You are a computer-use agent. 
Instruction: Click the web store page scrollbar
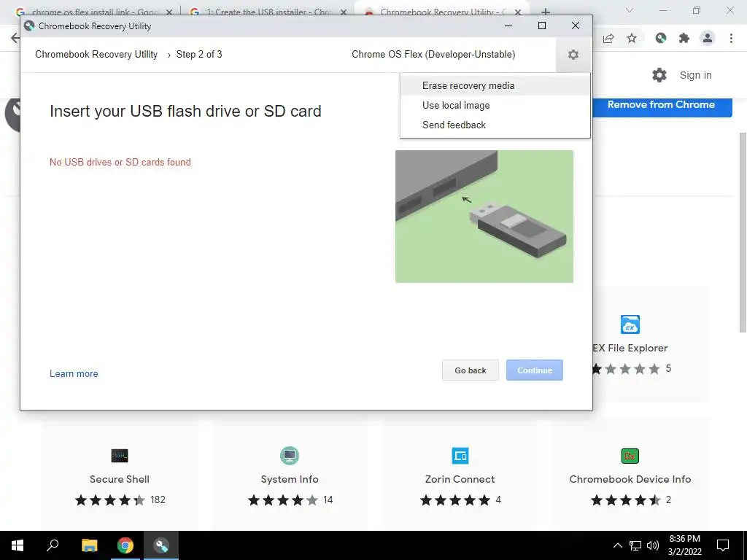tap(743, 233)
